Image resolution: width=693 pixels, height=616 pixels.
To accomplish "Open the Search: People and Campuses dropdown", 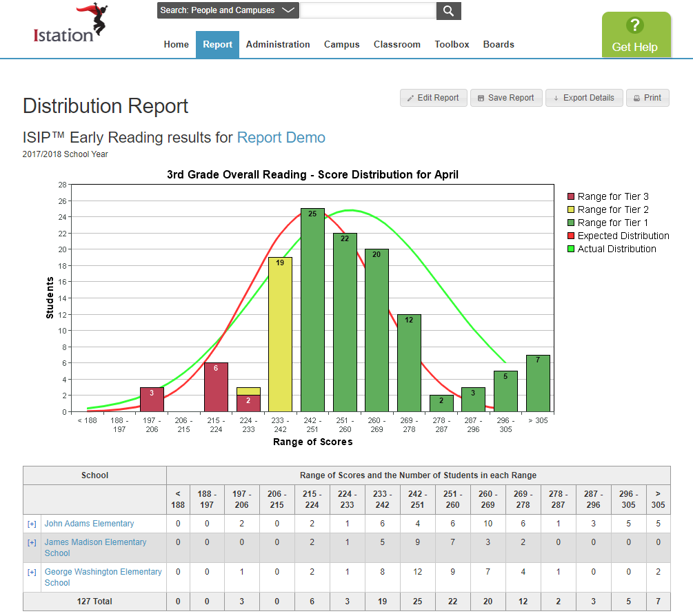I will [x=228, y=10].
